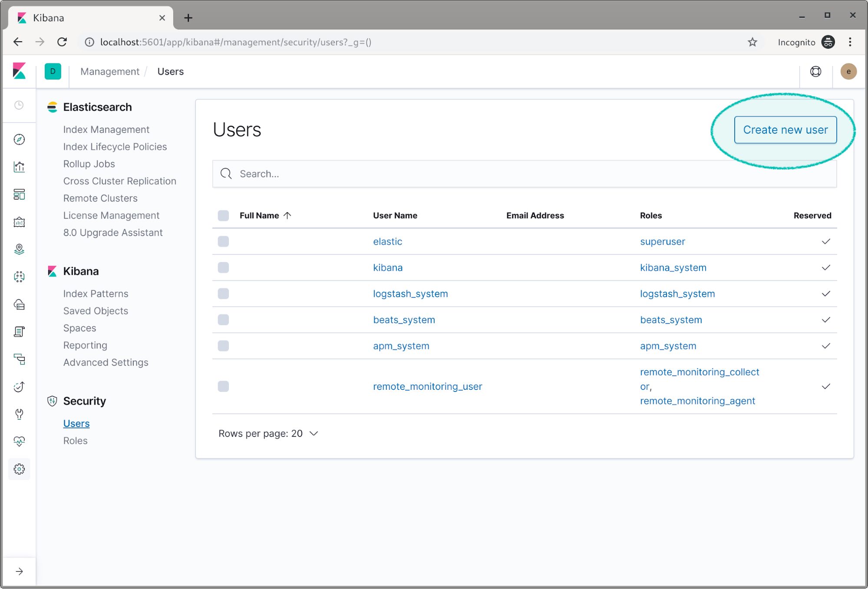Toggle the select-all users checkbox
The height and width of the screenshot is (589, 868).
pyautogui.click(x=224, y=215)
